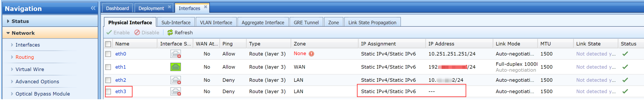Click the Refresh icon in the toolbar
Image resolution: width=644 pixels, height=102 pixels.
170,32
